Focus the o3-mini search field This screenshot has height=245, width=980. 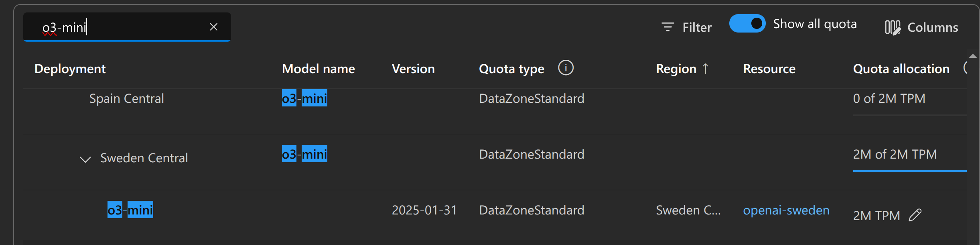tap(120, 27)
